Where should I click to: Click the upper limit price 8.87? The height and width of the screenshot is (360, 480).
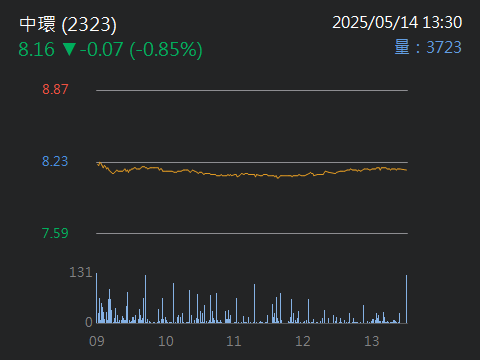coord(55,89)
